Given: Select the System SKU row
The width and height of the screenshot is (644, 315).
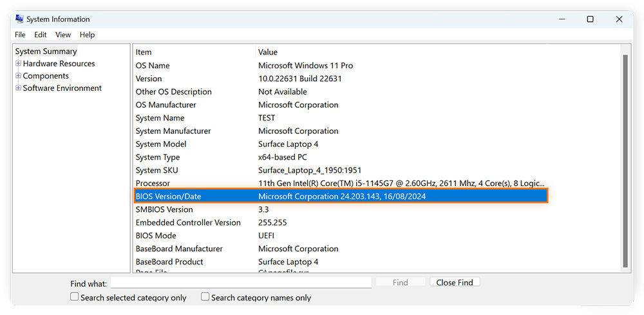Looking at the screenshot, I should pos(341,171).
